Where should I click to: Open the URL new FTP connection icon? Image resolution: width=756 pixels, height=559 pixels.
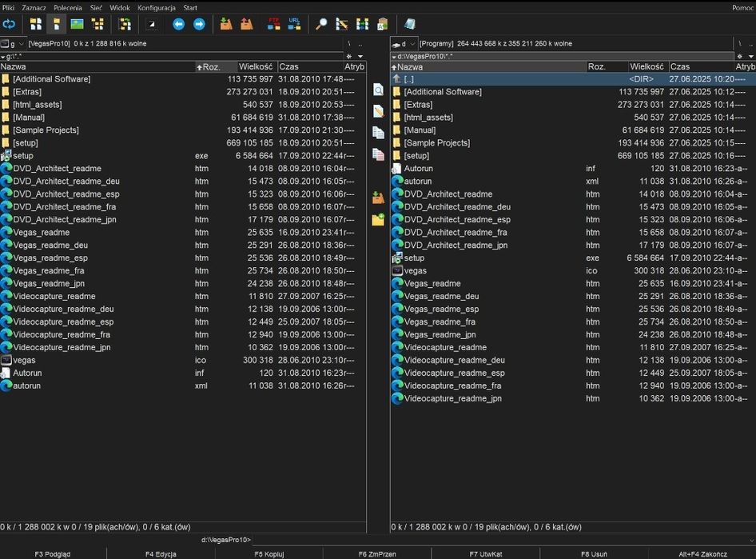tap(294, 24)
